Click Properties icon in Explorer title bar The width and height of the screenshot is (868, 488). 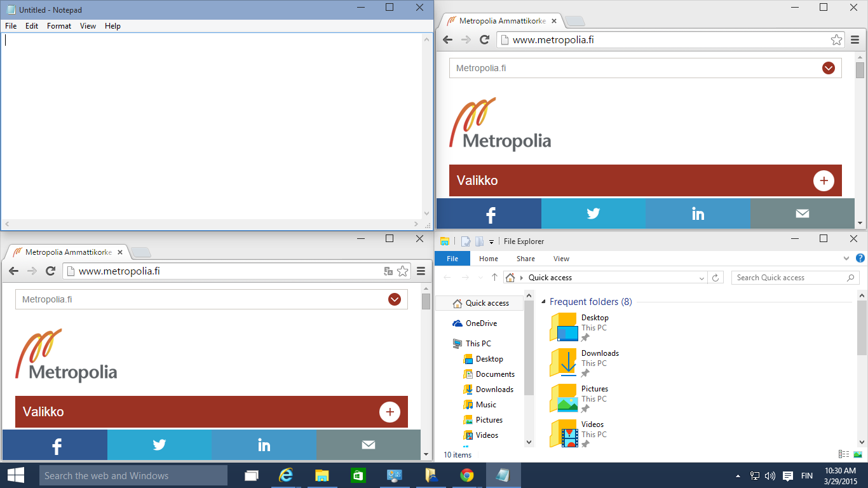click(465, 241)
